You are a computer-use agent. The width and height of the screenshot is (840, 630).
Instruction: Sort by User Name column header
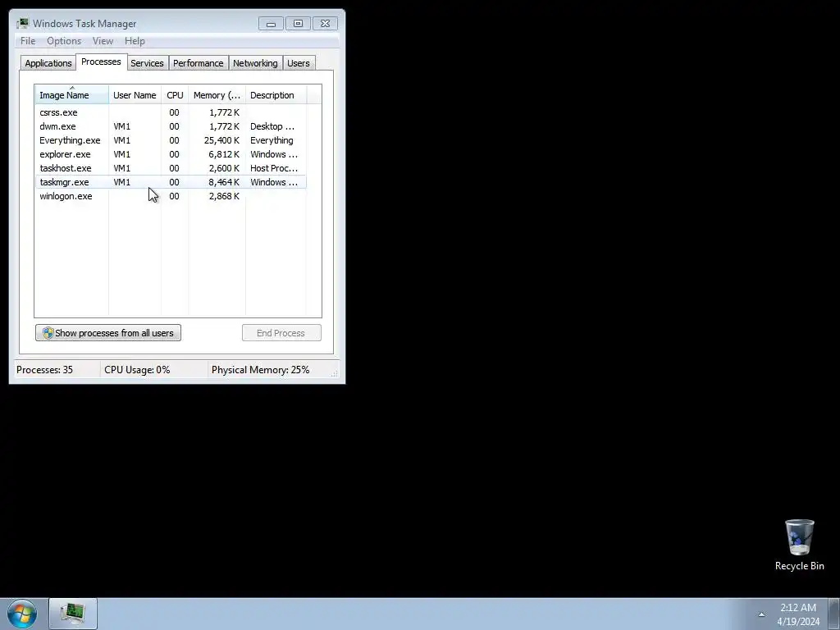(135, 95)
